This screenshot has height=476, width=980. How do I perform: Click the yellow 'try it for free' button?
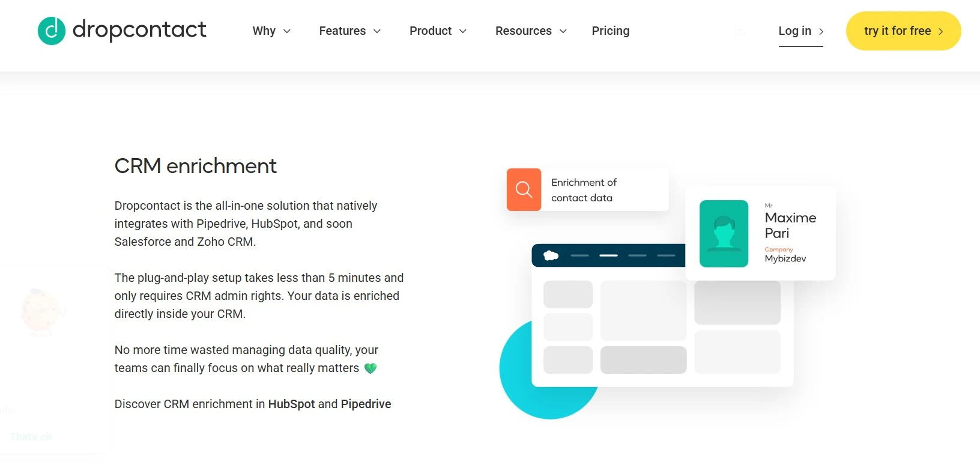[x=904, y=31]
